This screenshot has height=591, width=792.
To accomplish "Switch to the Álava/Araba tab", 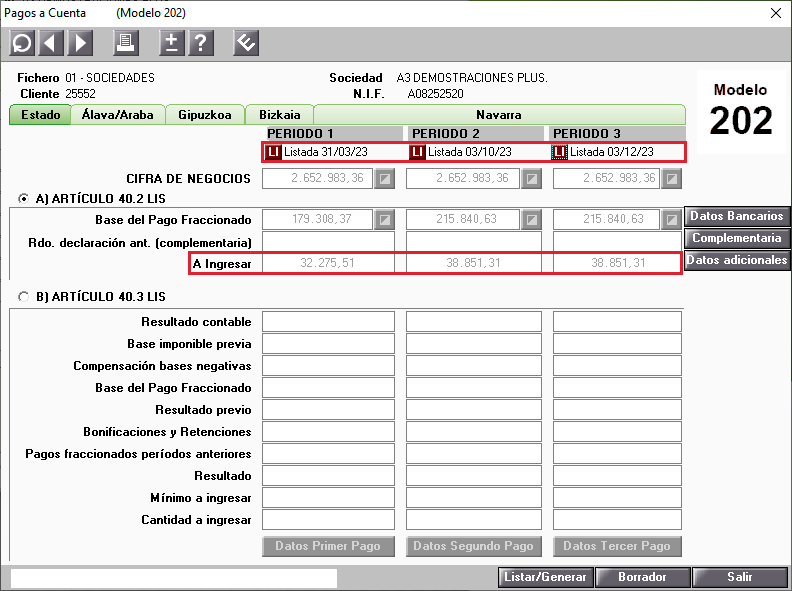I will (118, 115).
